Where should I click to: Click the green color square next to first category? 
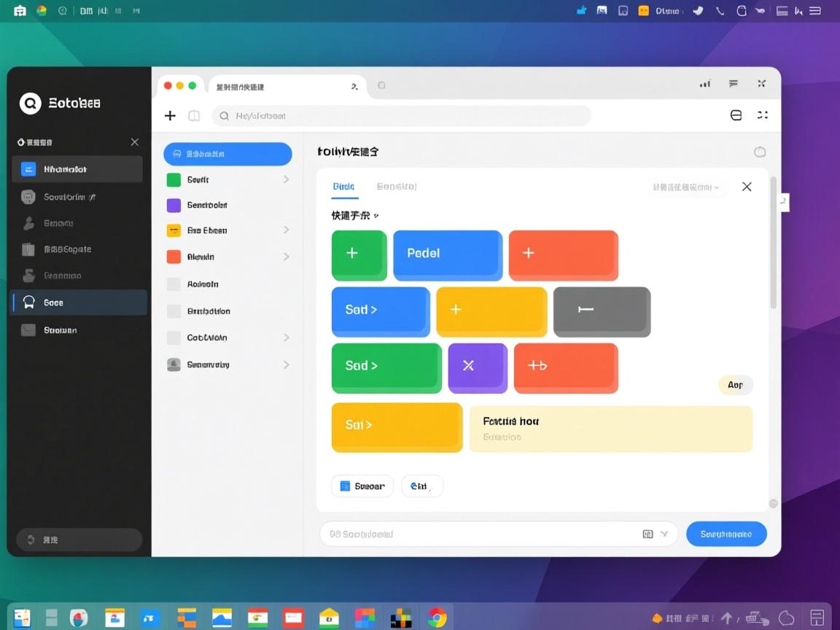coord(173,179)
